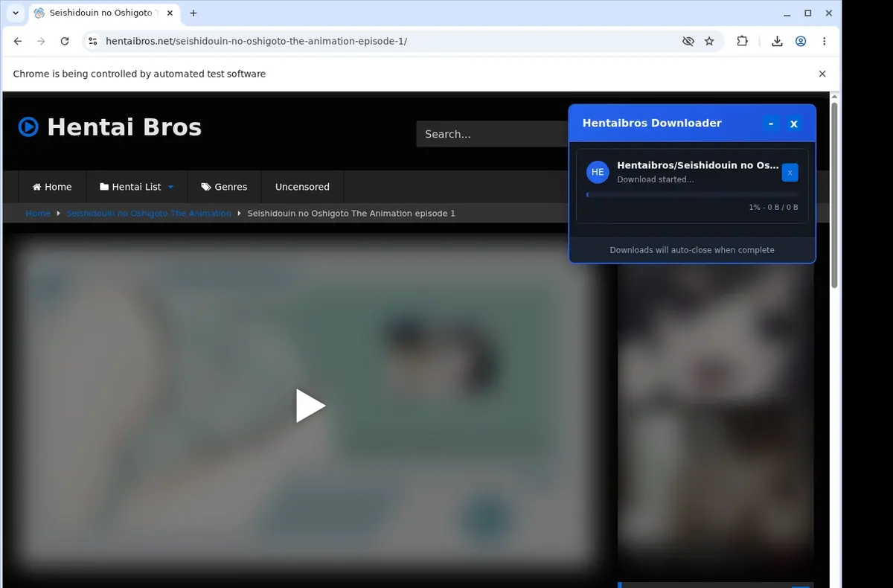Click the site Search field

tap(491, 134)
